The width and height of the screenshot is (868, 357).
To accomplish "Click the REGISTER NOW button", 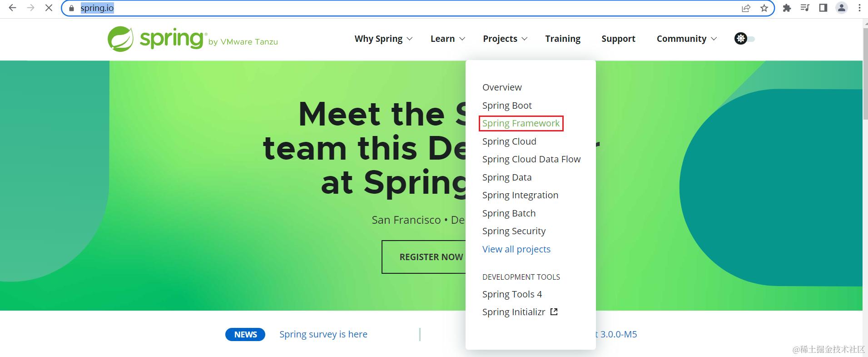I will pos(424,257).
